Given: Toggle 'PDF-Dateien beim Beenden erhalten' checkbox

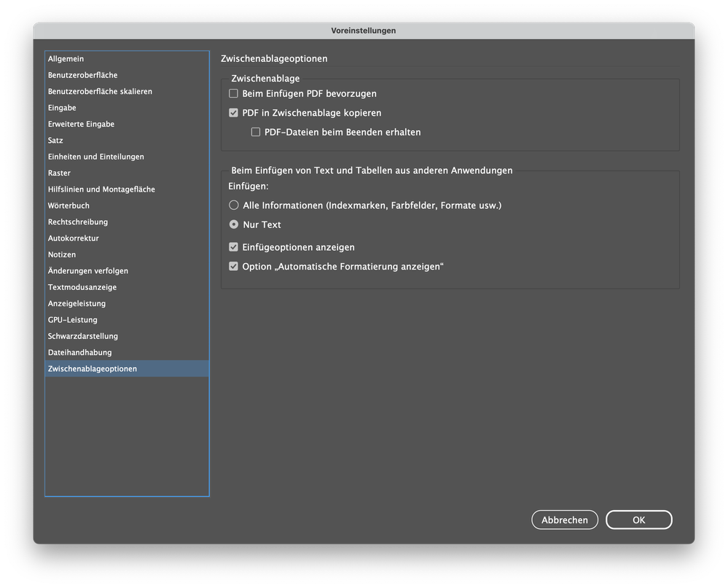Looking at the screenshot, I should 256,133.
